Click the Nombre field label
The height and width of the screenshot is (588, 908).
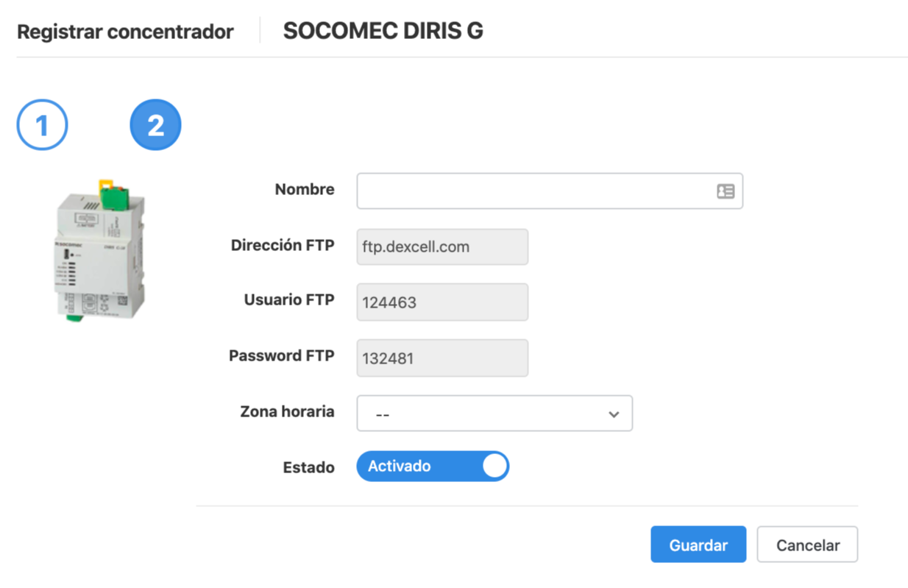pos(305,189)
